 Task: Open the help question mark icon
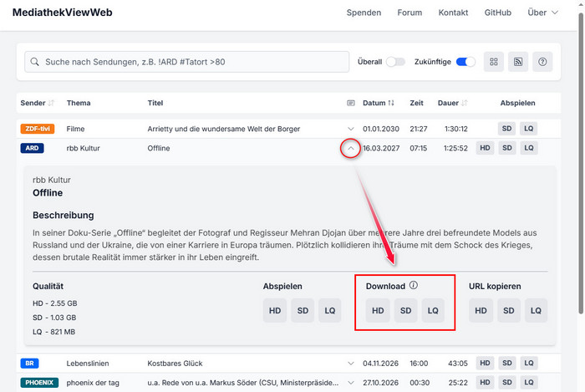pyautogui.click(x=542, y=62)
